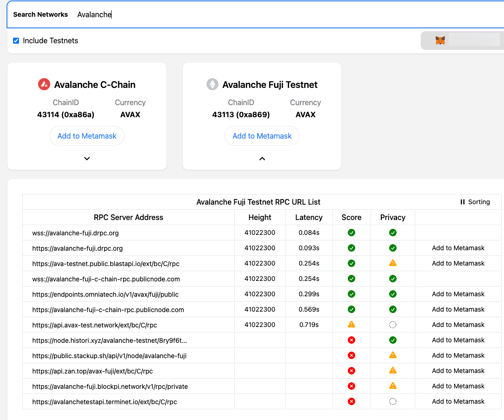Click score checkmark for omniatech.io row
504x420 pixels.
tap(351, 294)
